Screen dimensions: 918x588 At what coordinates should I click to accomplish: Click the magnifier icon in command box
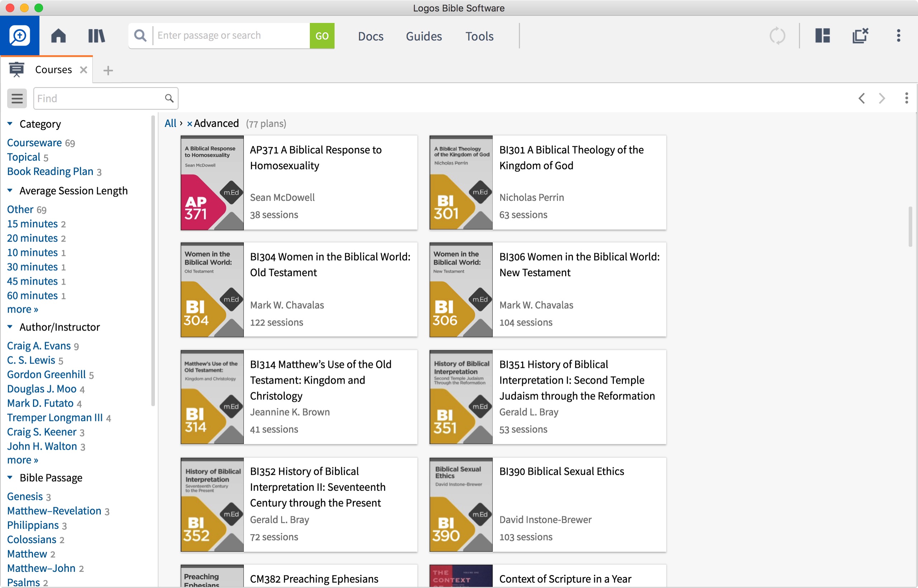click(140, 35)
